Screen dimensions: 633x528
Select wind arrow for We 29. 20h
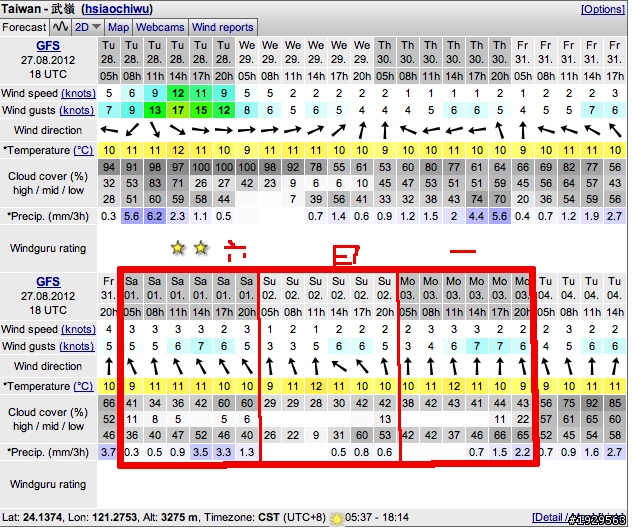(x=362, y=130)
